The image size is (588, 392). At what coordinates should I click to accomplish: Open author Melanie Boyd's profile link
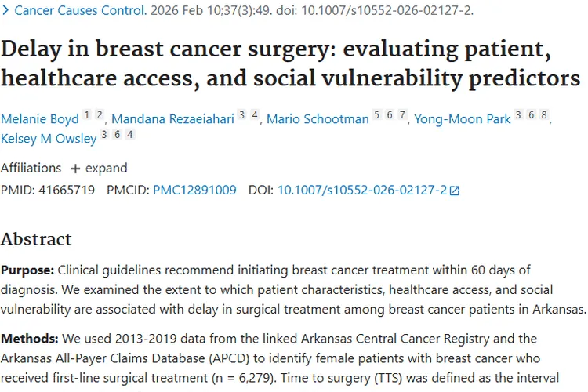tap(39, 119)
